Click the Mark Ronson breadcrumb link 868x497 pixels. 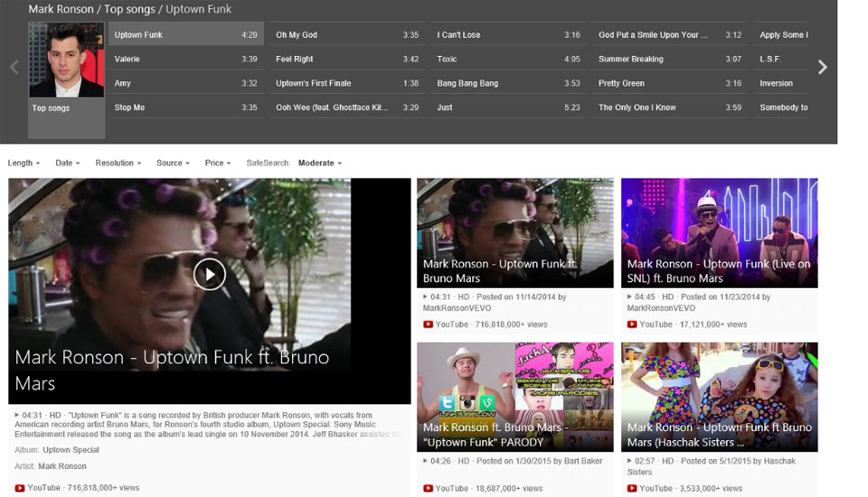[x=61, y=9]
